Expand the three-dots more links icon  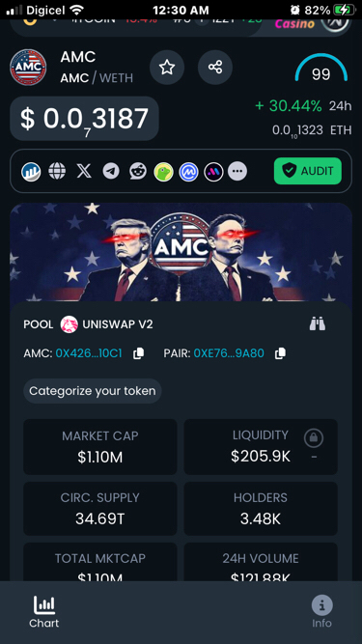[237, 171]
